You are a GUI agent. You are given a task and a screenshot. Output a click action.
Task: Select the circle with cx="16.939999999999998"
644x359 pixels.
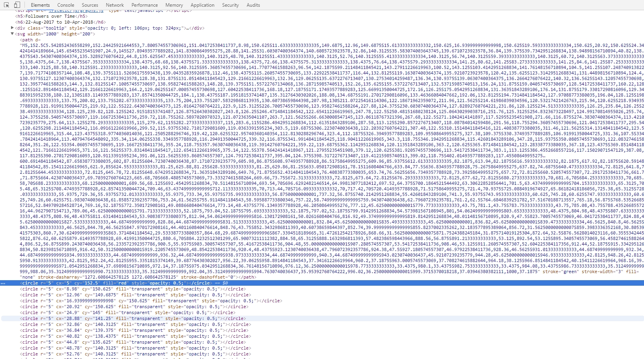[151, 301]
